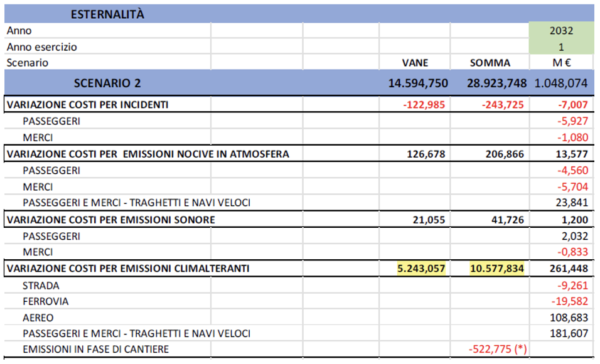Select 'VARIAZIONE COSTI PER INCIDENTI' row label

(87, 104)
